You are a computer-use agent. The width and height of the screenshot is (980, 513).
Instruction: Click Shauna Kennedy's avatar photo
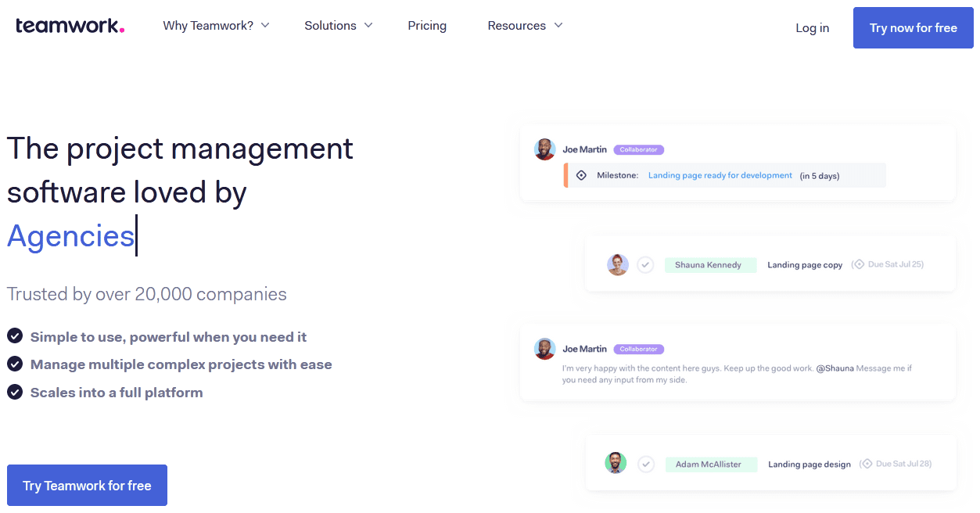[x=618, y=264]
